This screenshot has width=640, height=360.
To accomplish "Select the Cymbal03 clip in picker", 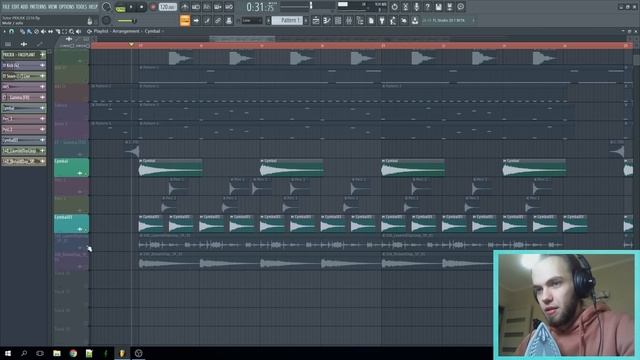I will [x=23, y=140].
